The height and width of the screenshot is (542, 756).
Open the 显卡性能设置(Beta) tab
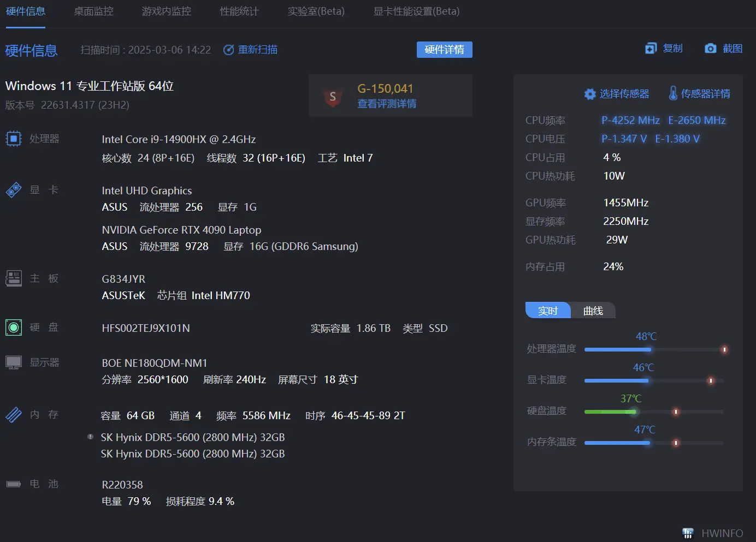[417, 11]
